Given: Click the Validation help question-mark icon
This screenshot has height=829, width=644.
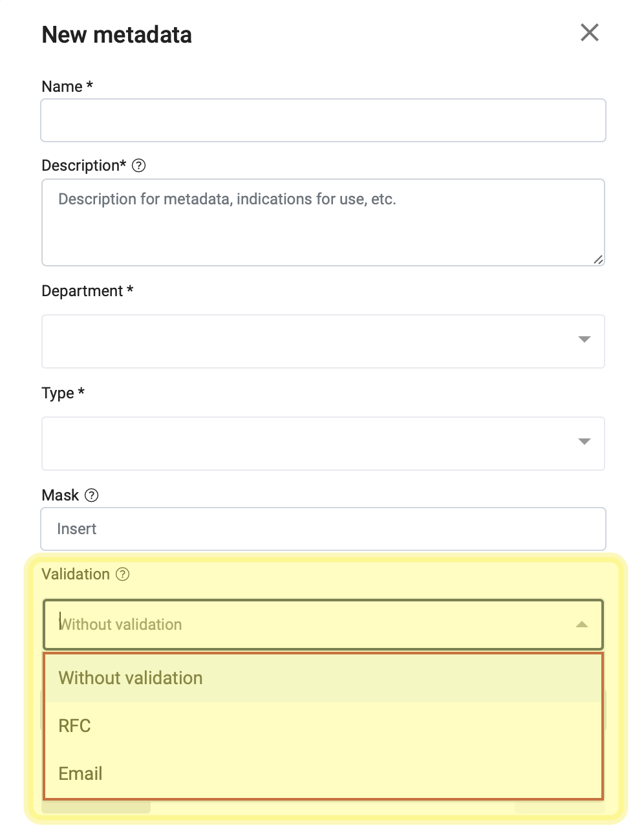Looking at the screenshot, I should click(122, 574).
